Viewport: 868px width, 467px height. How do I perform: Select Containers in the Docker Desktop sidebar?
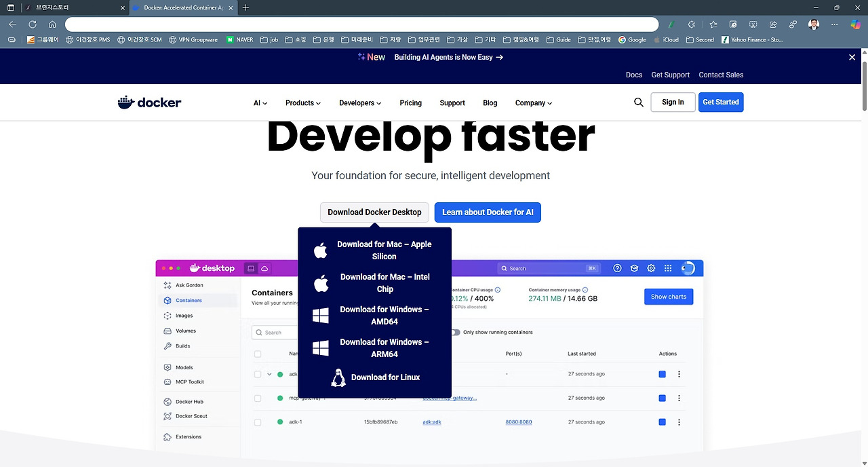(x=189, y=300)
